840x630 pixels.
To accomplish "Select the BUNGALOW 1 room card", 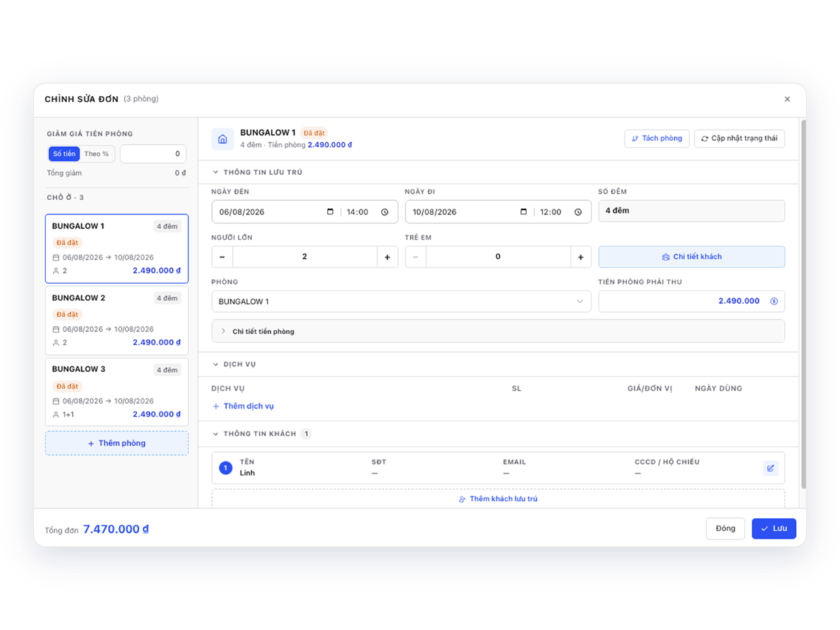I will click(117, 248).
